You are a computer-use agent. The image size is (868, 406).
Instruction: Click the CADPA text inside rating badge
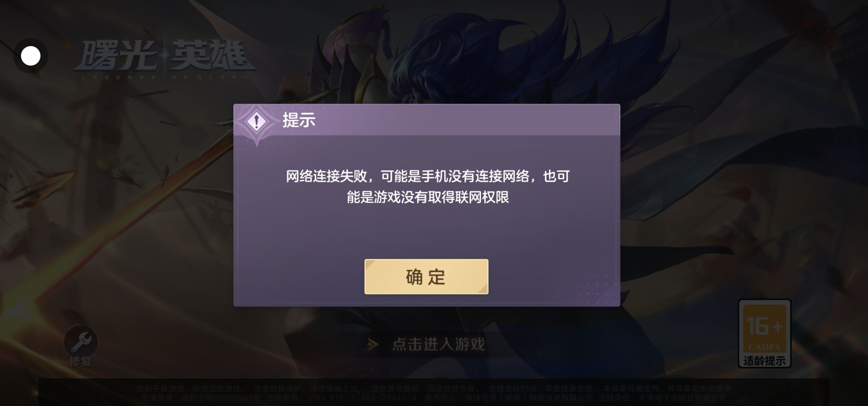(764, 347)
